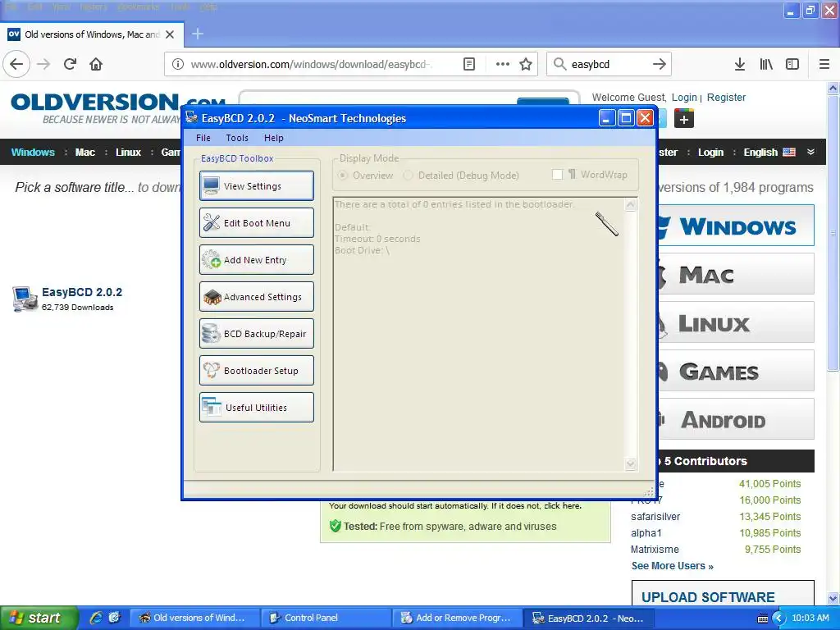Open BCD Backup/Repair page

point(257,334)
